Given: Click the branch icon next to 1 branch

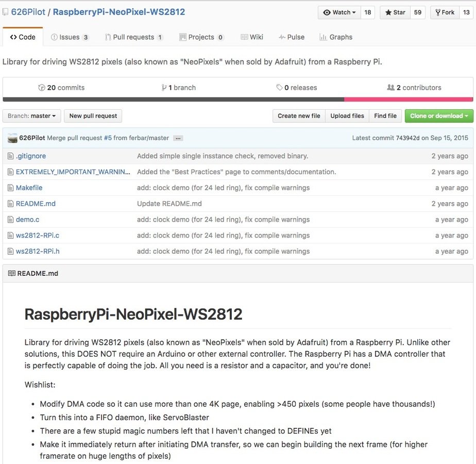Looking at the screenshot, I should (164, 88).
